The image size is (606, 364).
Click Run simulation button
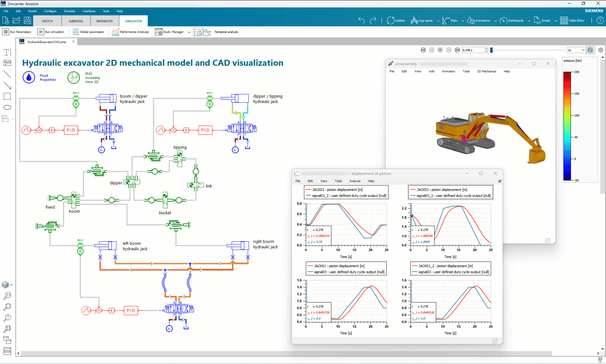pos(51,32)
